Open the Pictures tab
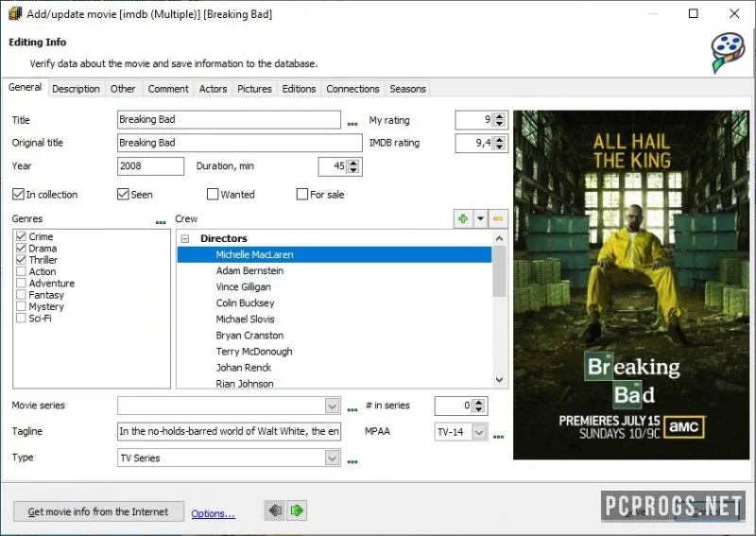Screen dimensions: 756x536 click(254, 89)
